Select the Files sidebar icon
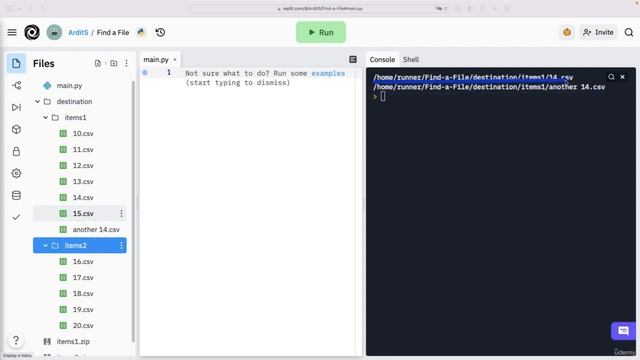The height and width of the screenshot is (360, 640). coord(16,63)
